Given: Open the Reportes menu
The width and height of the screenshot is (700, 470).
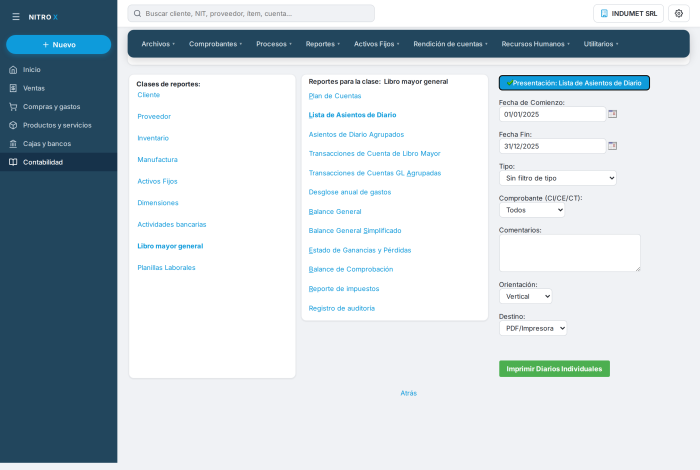Looking at the screenshot, I should coord(323,44).
